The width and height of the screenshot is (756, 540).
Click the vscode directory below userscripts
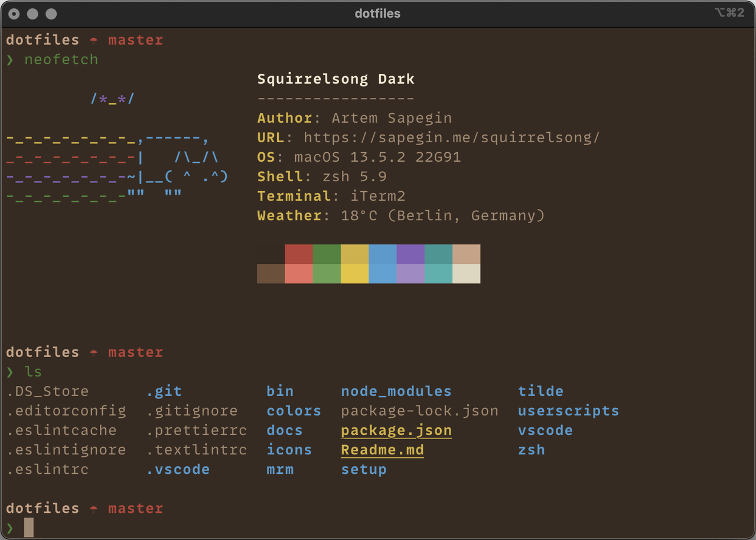[545, 430]
